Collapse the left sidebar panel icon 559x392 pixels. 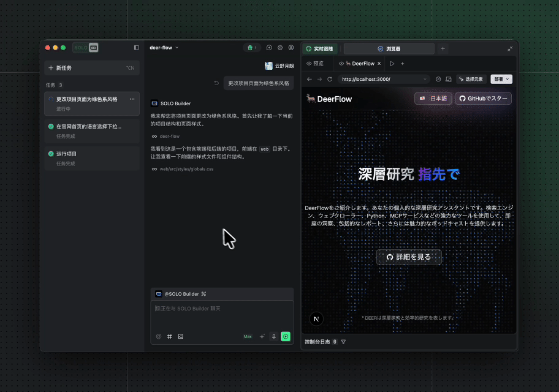pos(136,48)
